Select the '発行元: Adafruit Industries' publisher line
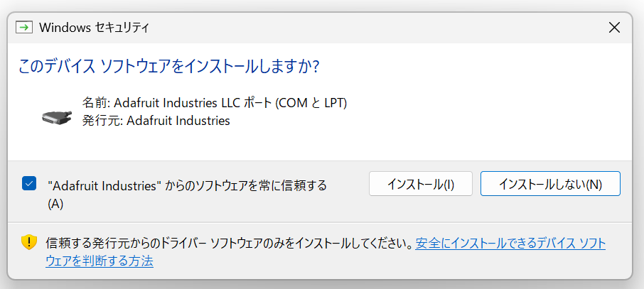The image size is (644, 289). coord(156,121)
